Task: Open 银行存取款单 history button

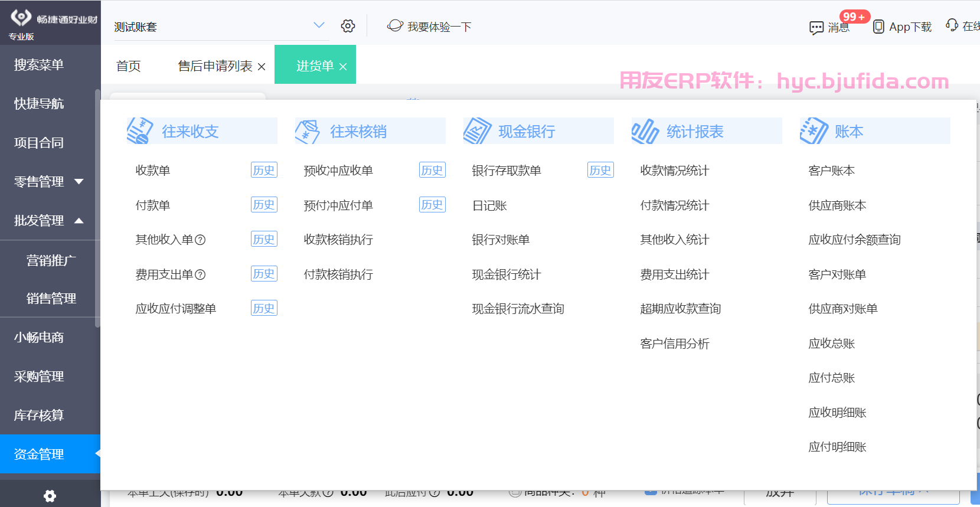Action: click(x=600, y=170)
